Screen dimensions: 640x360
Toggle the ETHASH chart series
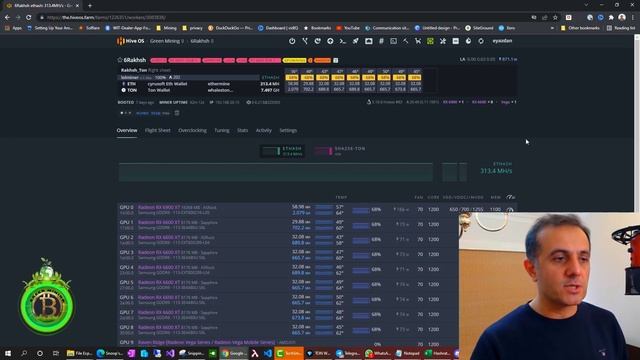point(282,151)
